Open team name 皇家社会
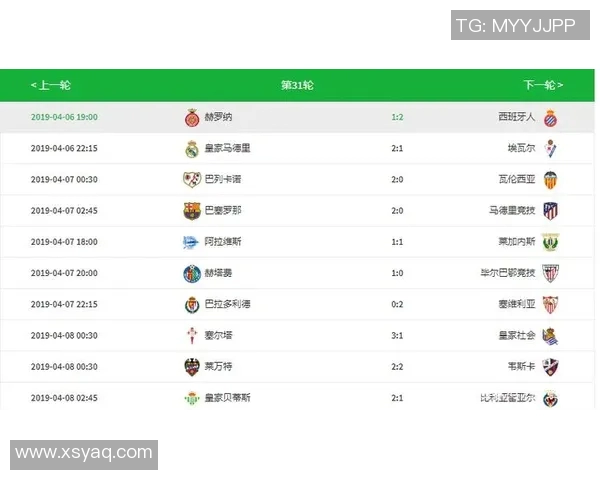 click(517, 335)
